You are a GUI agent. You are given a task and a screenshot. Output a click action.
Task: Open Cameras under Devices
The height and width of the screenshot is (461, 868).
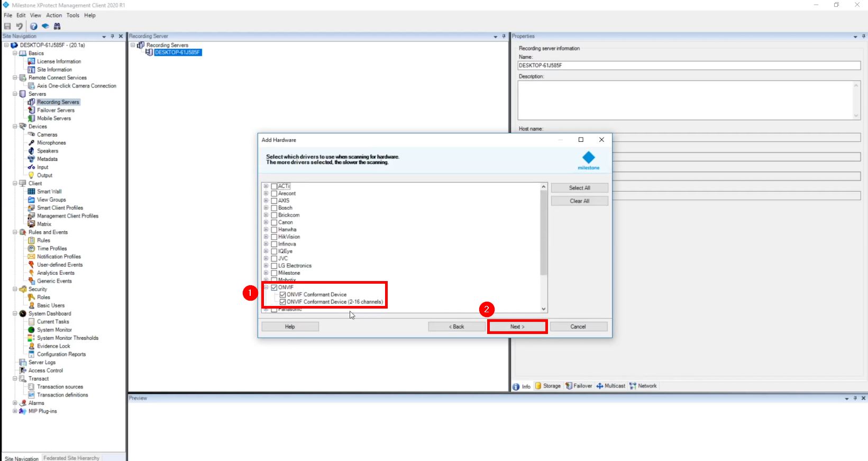click(47, 134)
